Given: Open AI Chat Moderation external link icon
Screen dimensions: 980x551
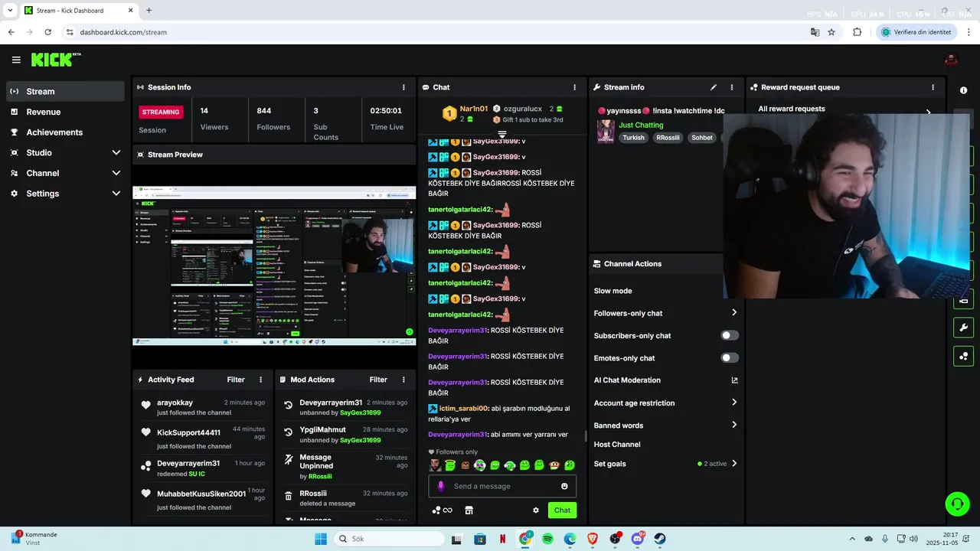Looking at the screenshot, I should pos(734,380).
